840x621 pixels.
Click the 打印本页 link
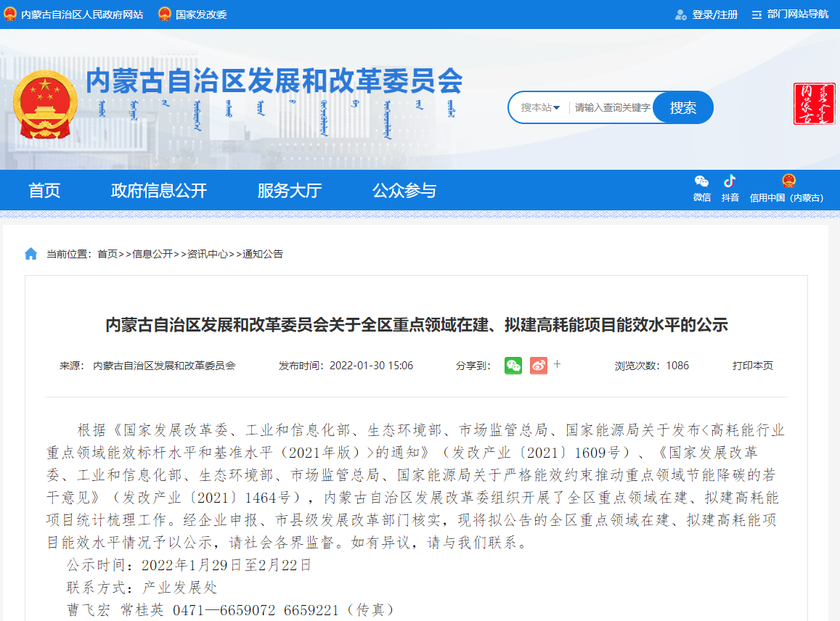pyautogui.click(x=752, y=366)
